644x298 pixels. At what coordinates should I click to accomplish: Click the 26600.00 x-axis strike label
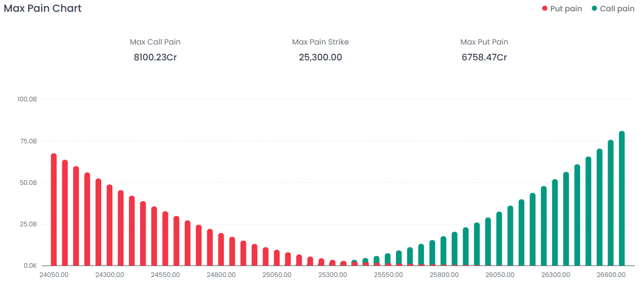pos(611,275)
